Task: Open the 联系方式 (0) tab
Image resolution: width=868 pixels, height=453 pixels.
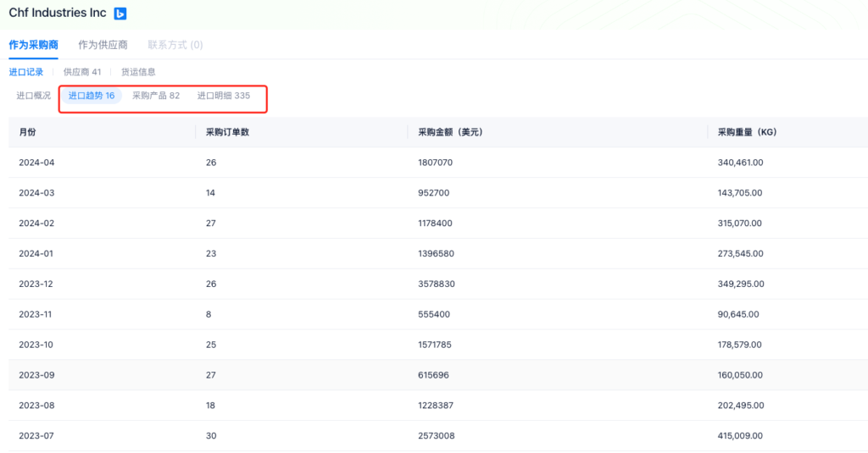Action: click(175, 45)
